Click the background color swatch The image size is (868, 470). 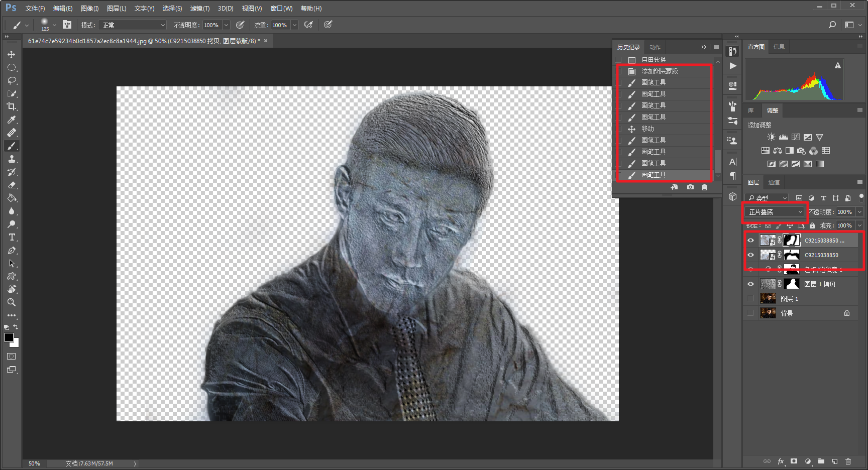point(16,344)
